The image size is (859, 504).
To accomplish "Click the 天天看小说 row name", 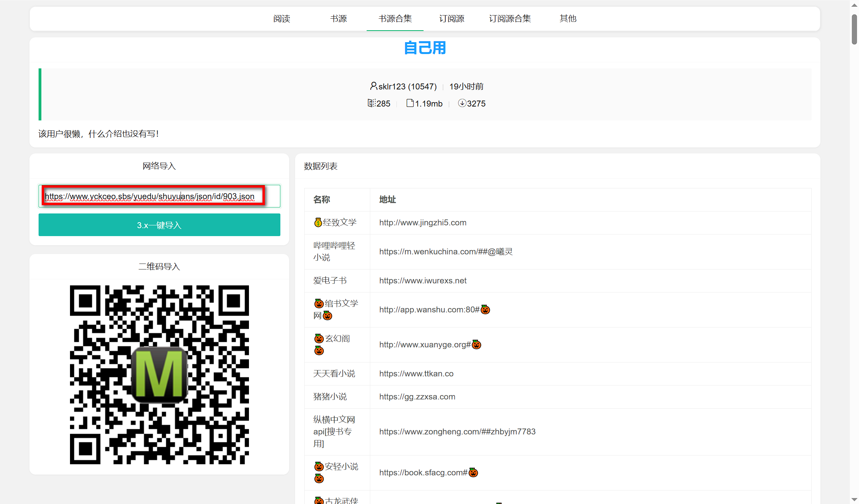I will (x=334, y=374).
